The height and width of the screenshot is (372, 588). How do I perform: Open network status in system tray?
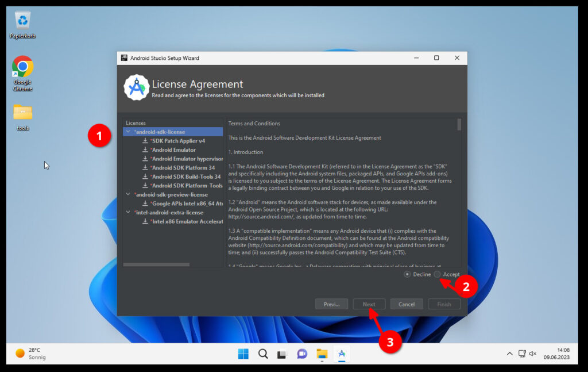click(522, 354)
